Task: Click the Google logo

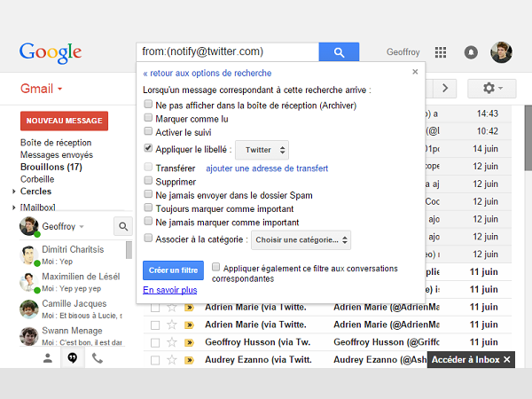Action: pos(51,52)
